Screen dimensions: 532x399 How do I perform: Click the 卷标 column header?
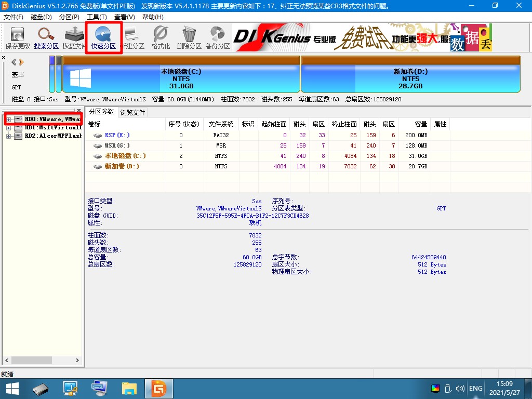126,124
